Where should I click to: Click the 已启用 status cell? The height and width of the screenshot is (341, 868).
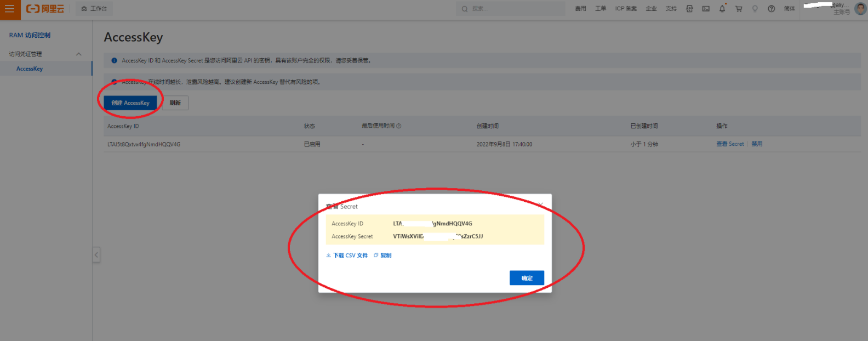pyautogui.click(x=312, y=144)
